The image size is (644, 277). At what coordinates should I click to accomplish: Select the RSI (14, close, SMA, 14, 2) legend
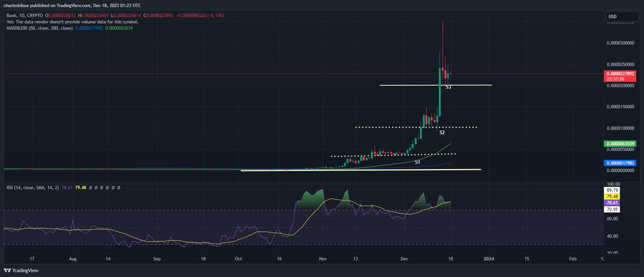pyautogui.click(x=33, y=188)
